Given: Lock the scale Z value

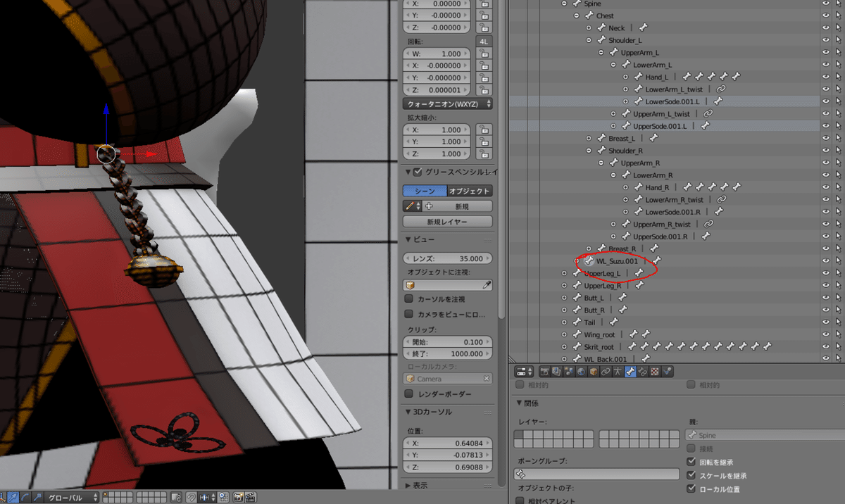Looking at the screenshot, I should click(484, 153).
